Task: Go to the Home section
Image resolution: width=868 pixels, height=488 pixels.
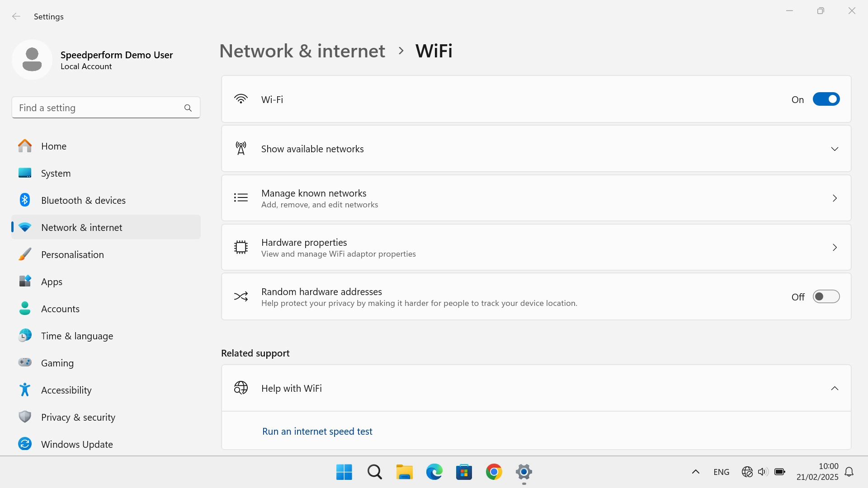Action: click(x=54, y=146)
